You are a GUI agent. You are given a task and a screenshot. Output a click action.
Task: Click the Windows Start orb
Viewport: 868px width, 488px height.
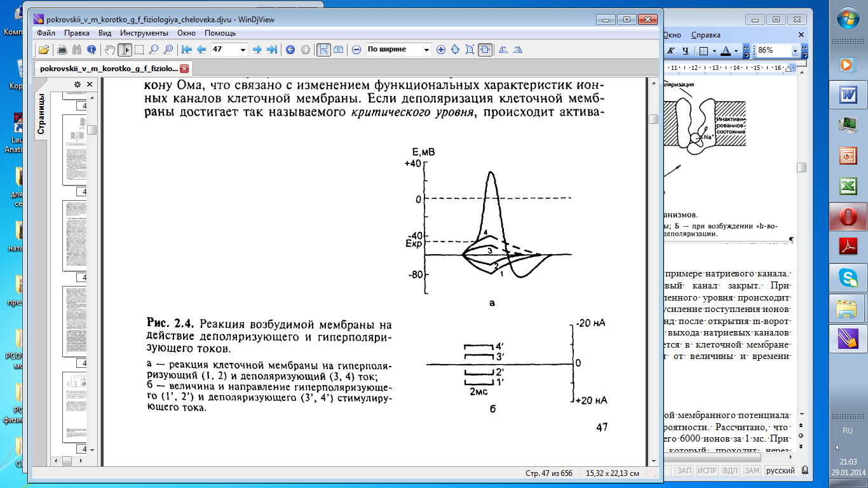[847, 18]
